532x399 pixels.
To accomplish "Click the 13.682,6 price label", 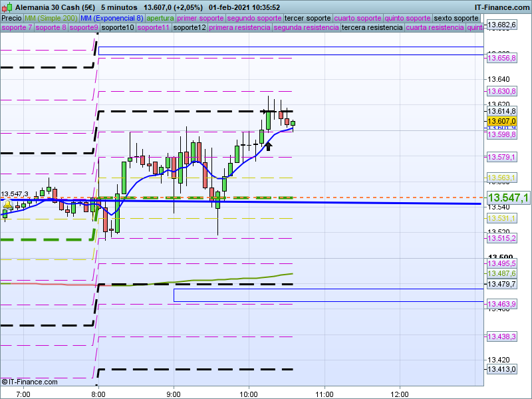I will [501, 25].
